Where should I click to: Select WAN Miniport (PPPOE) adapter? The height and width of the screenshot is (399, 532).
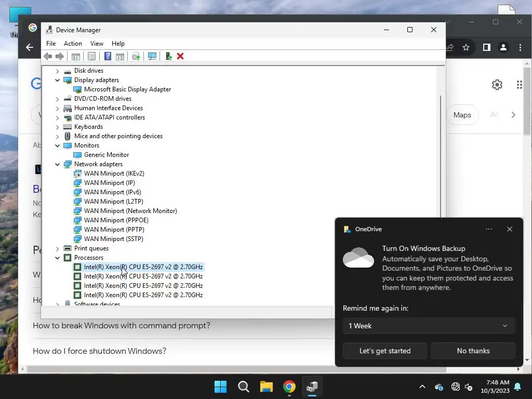pyautogui.click(x=116, y=220)
